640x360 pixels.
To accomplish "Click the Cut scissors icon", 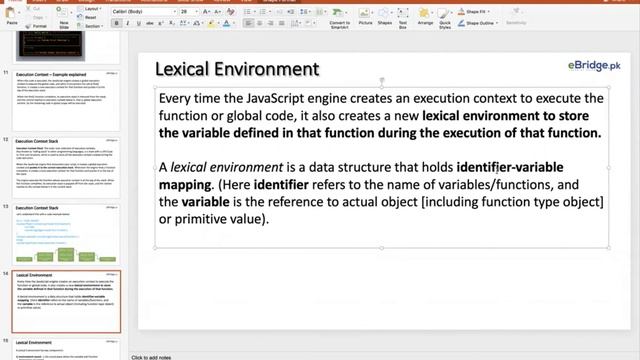I will [29, 9].
